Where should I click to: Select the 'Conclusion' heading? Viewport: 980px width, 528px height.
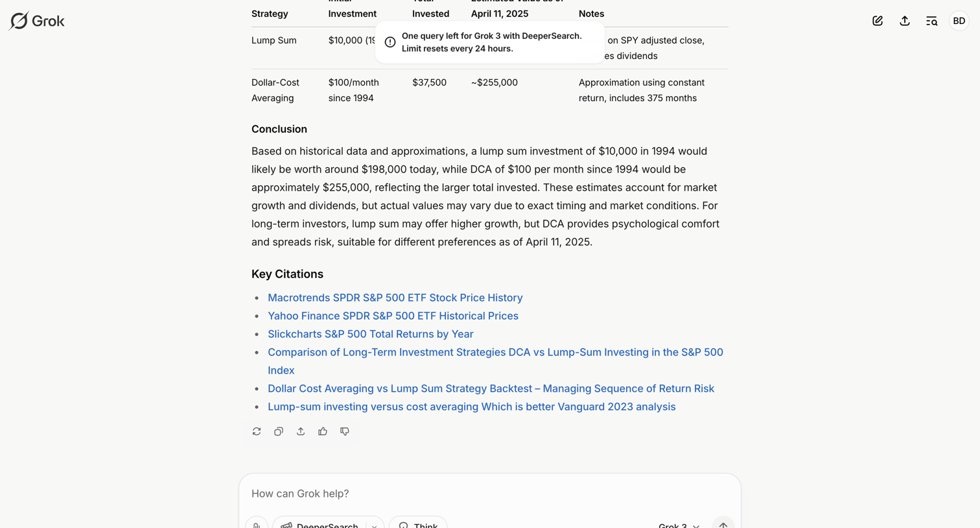coord(279,129)
